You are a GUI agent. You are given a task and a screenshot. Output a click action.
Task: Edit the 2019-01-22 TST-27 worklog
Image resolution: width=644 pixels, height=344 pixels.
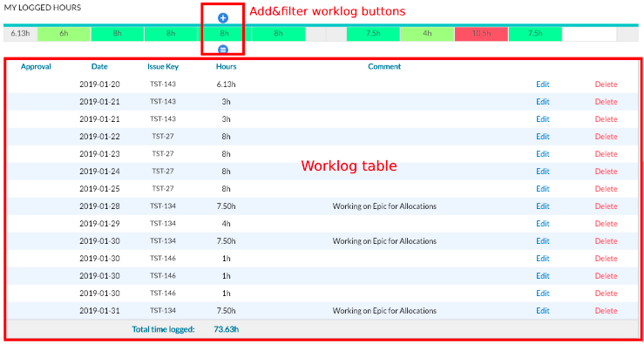(543, 136)
